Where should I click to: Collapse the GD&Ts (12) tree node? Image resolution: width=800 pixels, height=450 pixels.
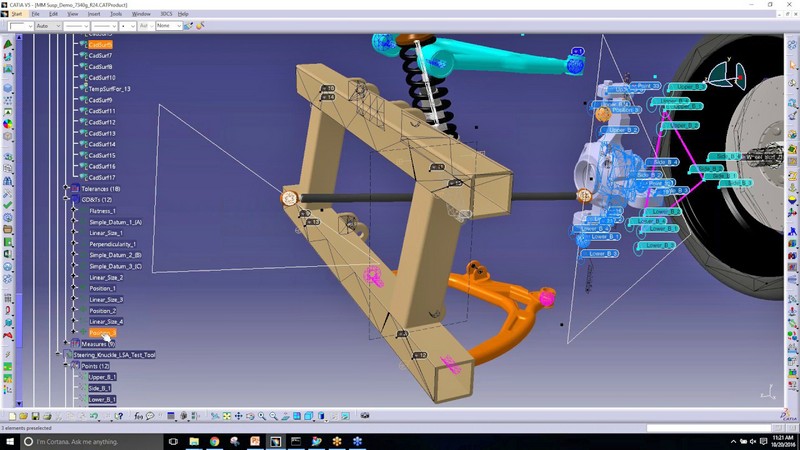coord(66,199)
